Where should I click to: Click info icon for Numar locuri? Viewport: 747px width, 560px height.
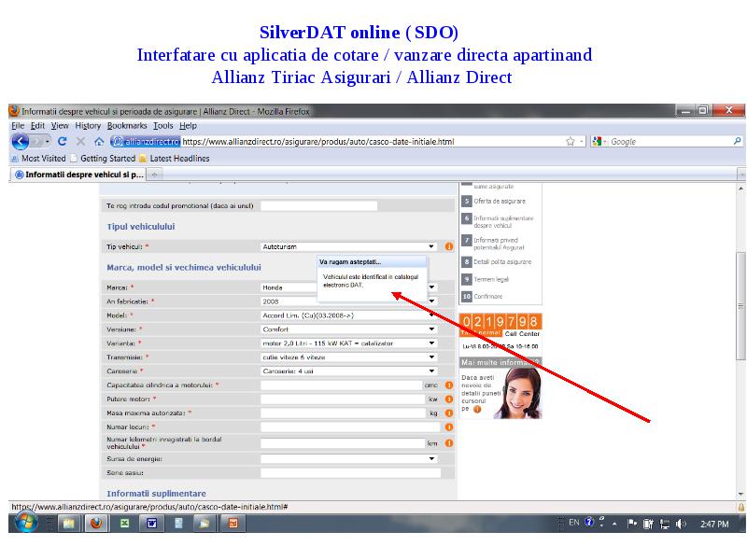click(449, 427)
